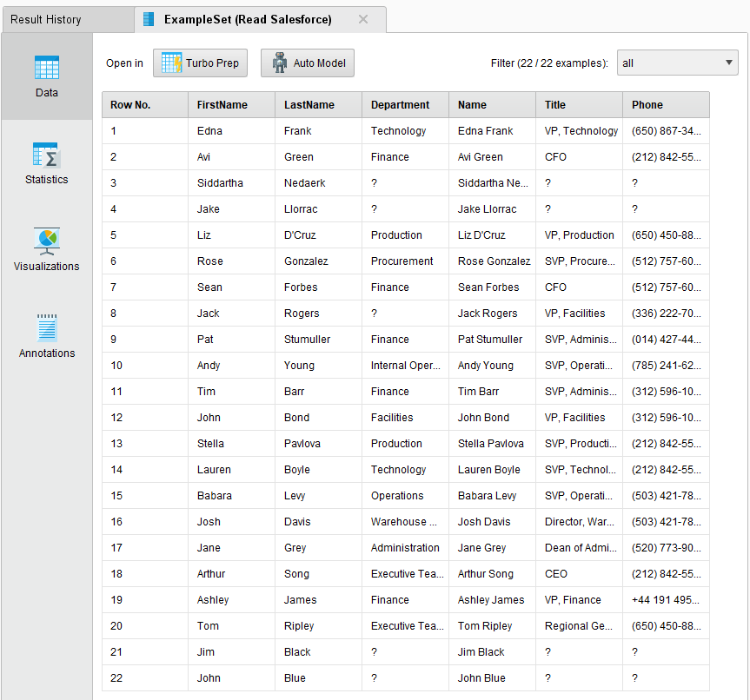Select the Annotations icon in sidebar
The image size is (750, 700).
tap(46, 329)
